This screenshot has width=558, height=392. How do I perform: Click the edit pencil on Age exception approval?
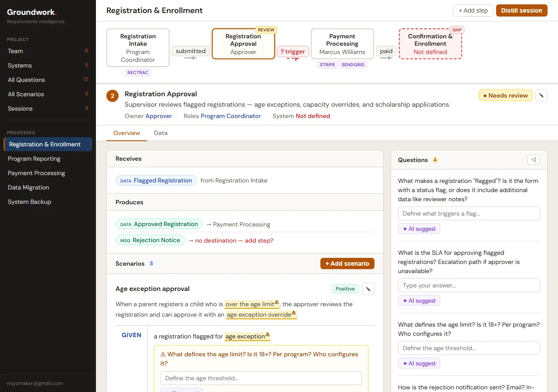point(368,289)
